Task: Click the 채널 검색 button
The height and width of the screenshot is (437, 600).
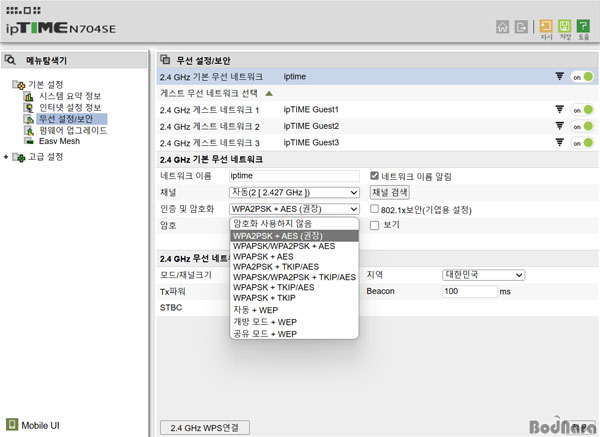Action: click(390, 192)
